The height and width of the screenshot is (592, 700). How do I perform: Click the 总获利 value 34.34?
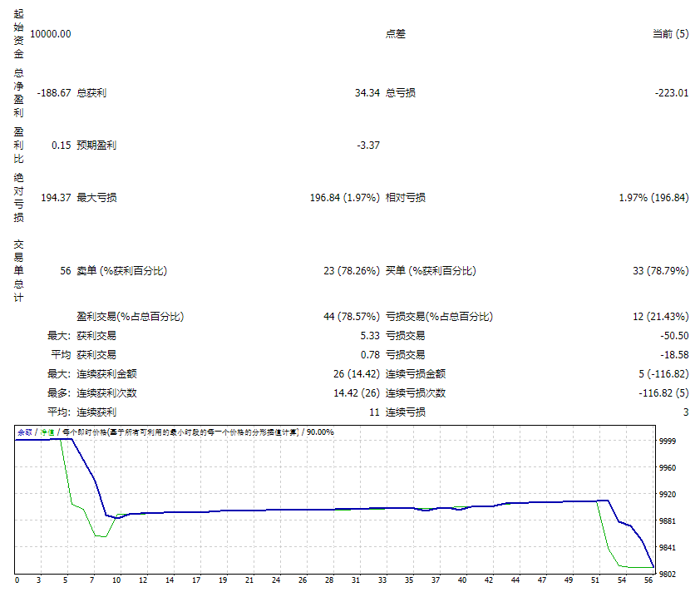367,93
